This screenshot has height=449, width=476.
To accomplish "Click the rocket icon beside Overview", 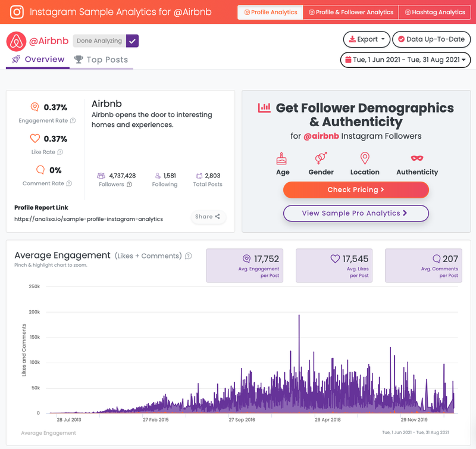I will pyautogui.click(x=16, y=59).
